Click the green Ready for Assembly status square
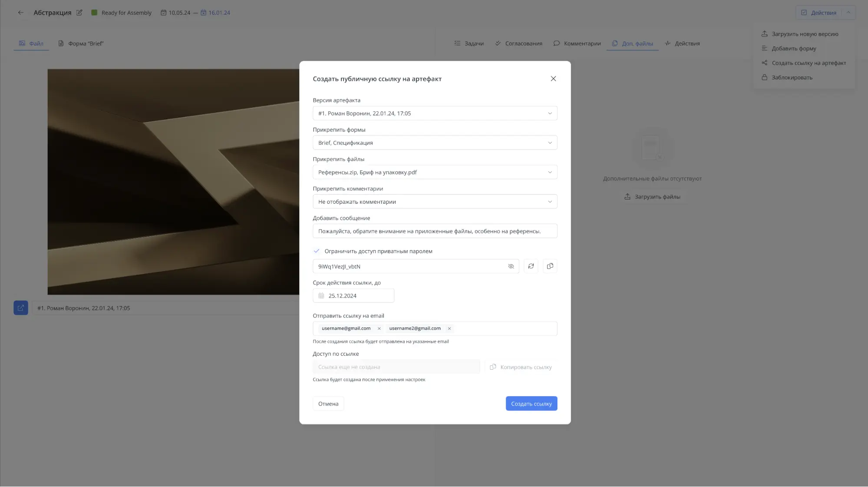 coord(94,13)
